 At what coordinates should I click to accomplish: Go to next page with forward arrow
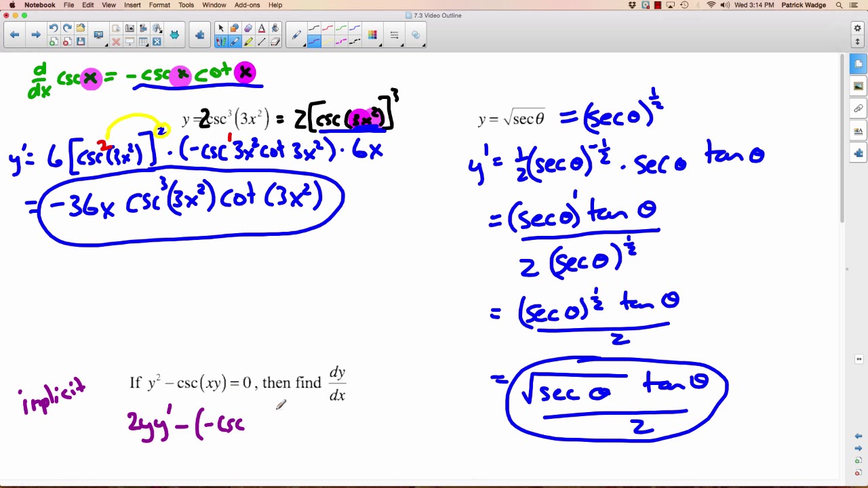coord(36,35)
